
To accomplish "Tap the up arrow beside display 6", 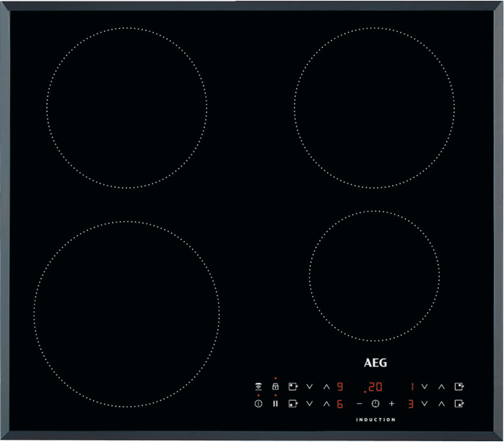I will (326, 404).
